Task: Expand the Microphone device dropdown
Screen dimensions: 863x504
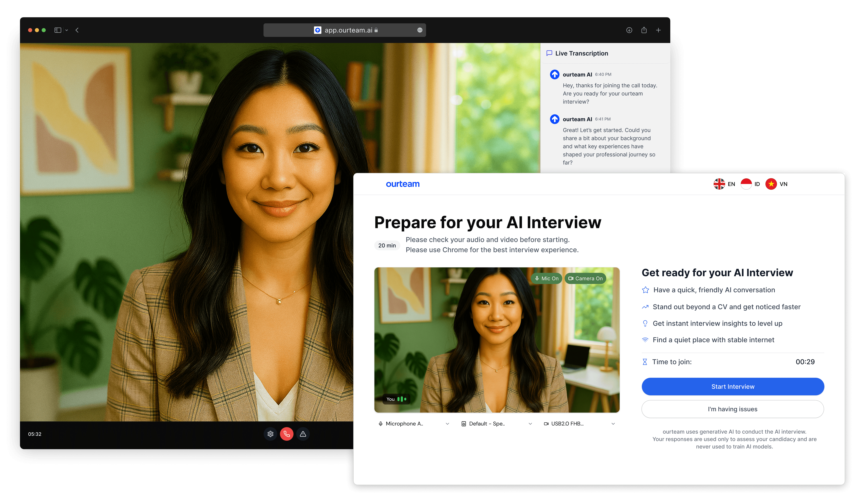Action: [x=414, y=424]
